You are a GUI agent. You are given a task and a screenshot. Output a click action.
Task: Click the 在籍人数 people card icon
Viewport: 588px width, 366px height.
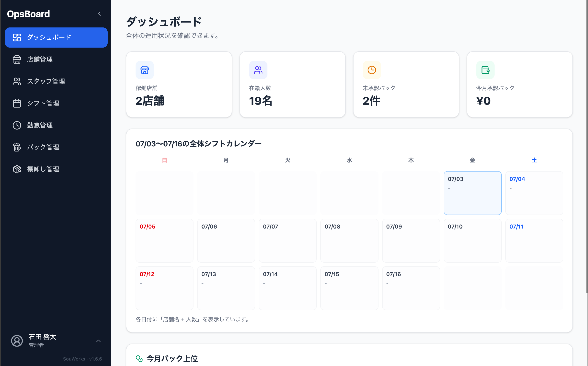(258, 70)
